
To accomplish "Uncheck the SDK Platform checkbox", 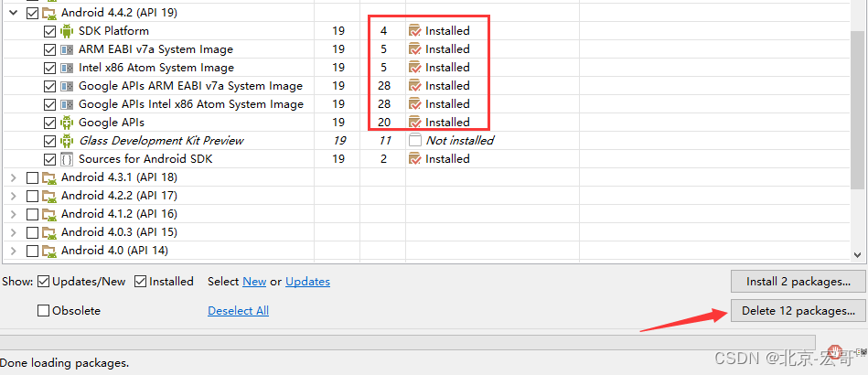I will point(49,31).
